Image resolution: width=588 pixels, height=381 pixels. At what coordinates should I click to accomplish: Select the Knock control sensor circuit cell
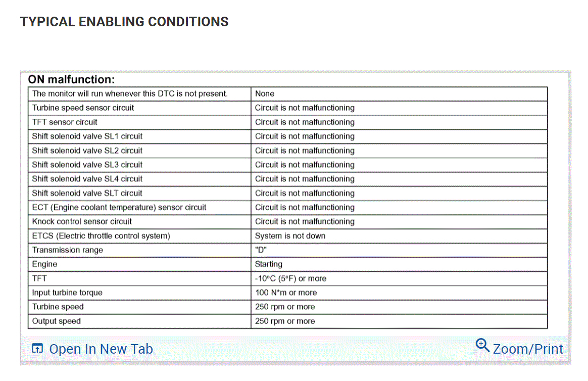[x=82, y=221]
